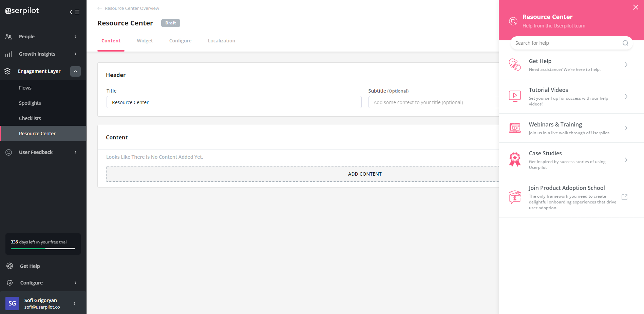Click the Tutorial Videos play icon

(x=515, y=96)
